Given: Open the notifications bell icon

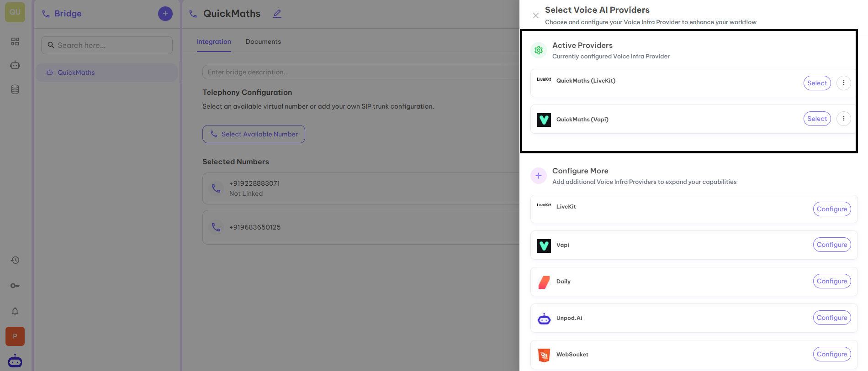Looking at the screenshot, I should pos(15,311).
